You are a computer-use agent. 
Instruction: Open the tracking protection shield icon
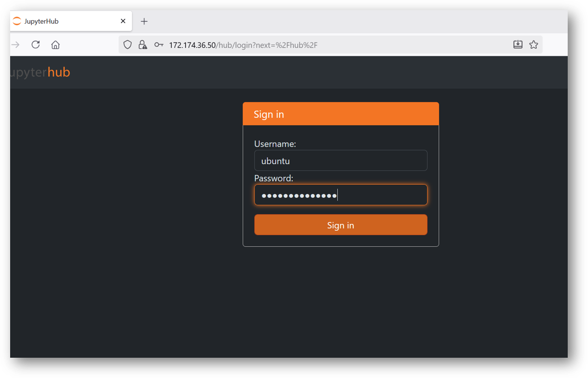tap(128, 45)
